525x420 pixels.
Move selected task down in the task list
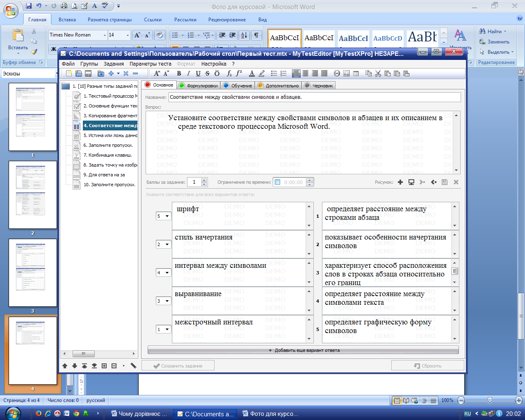pyautogui.click(x=75, y=366)
